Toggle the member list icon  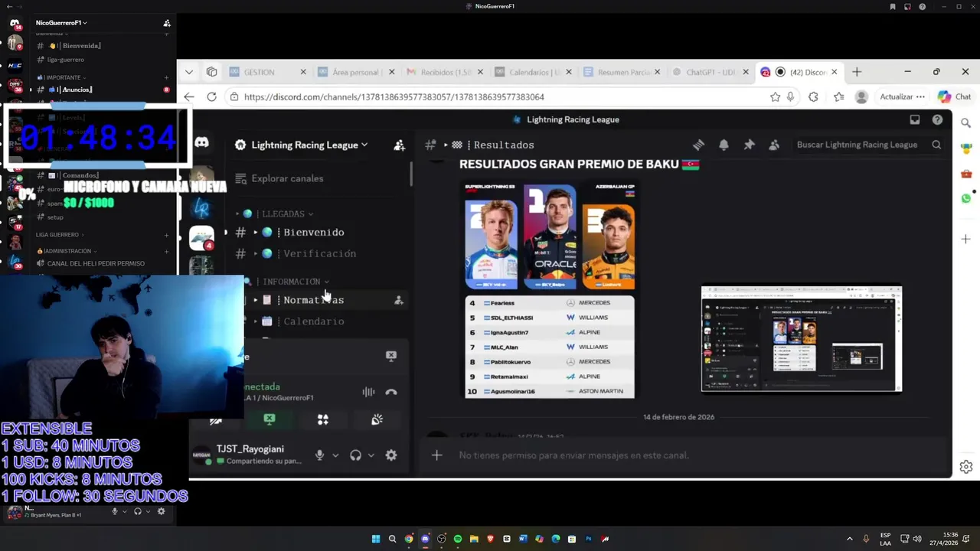pyautogui.click(x=774, y=145)
